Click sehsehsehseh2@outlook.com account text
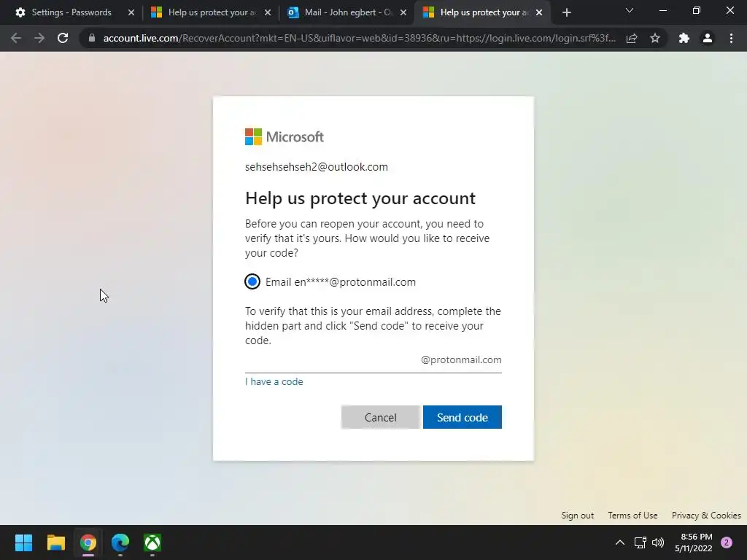This screenshot has height=560, width=747. tap(317, 167)
